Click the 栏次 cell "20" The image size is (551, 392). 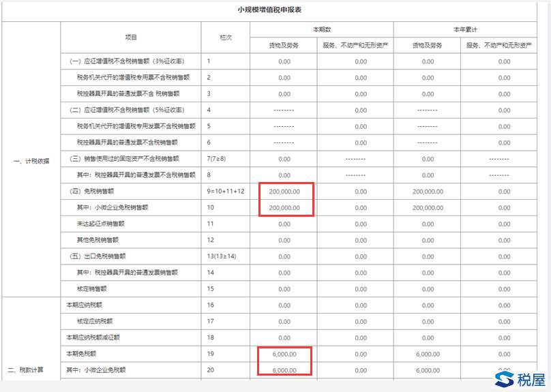click(x=210, y=370)
